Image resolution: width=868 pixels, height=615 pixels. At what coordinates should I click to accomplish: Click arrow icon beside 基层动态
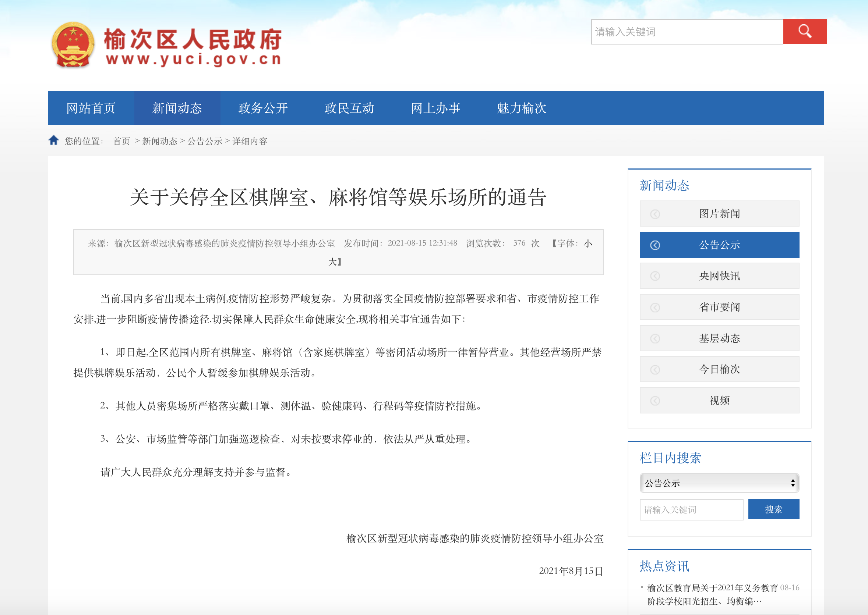[655, 338]
